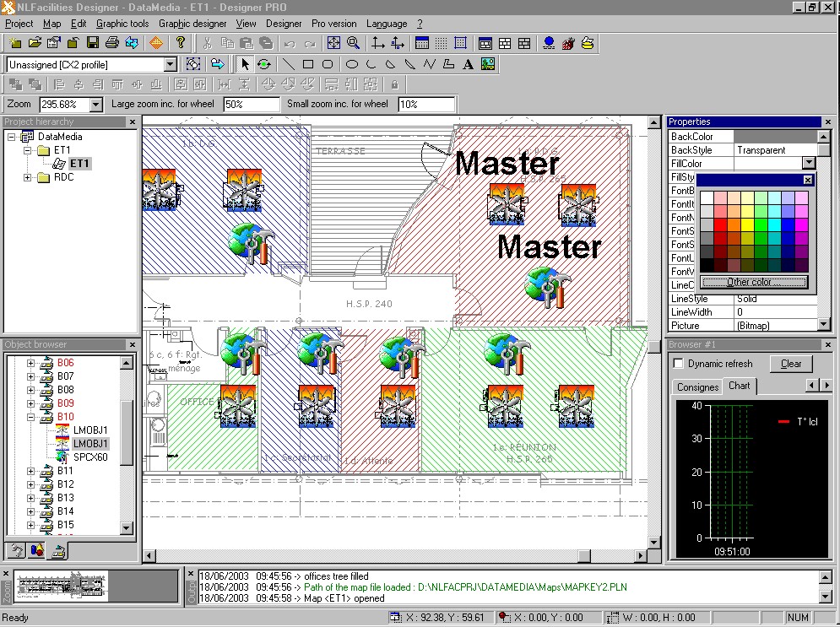Screen dimensions: 840x627
Task: Click the Other color... button
Action: [x=754, y=282]
